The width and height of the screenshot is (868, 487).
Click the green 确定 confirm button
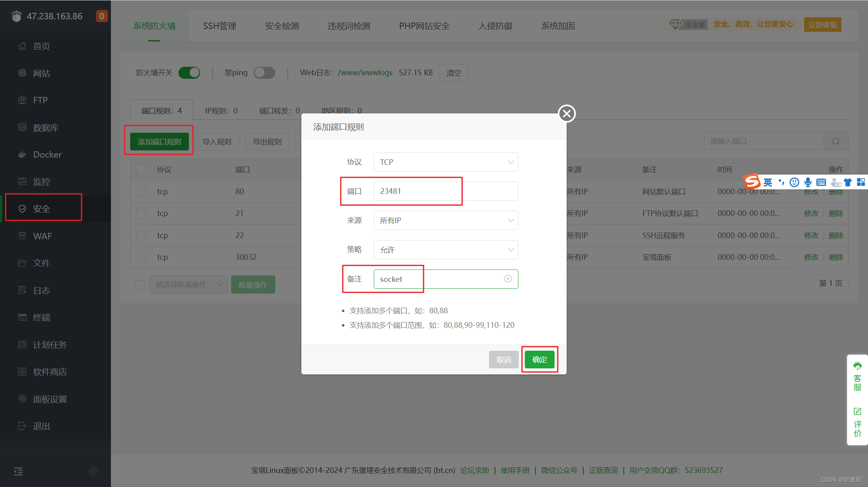click(540, 360)
